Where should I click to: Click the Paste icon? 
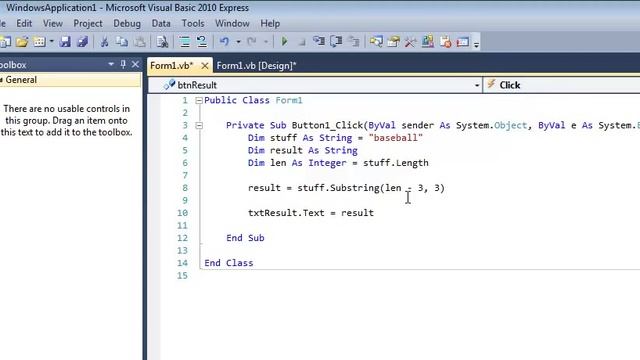coord(140,42)
